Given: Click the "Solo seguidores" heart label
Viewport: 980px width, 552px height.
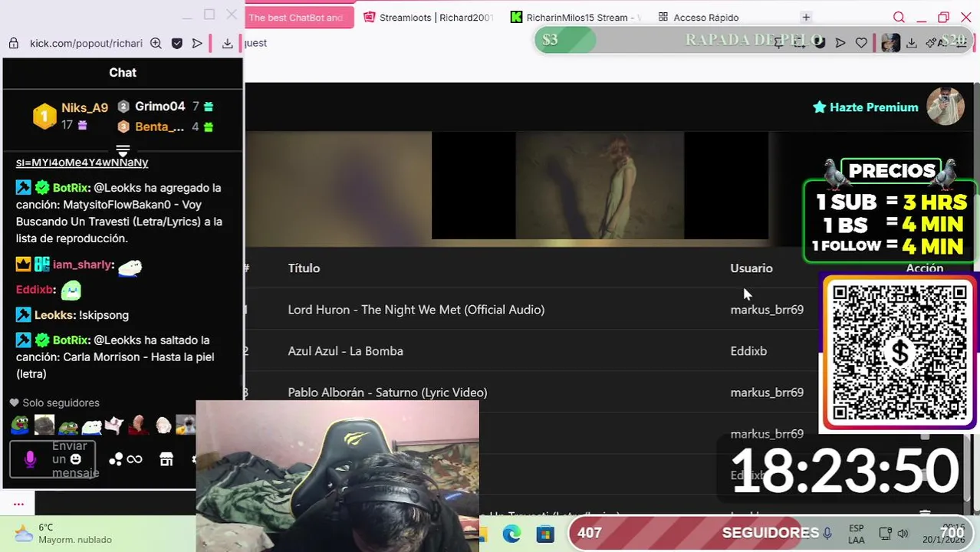Looking at the screenshot, I should tap(54, 402).
